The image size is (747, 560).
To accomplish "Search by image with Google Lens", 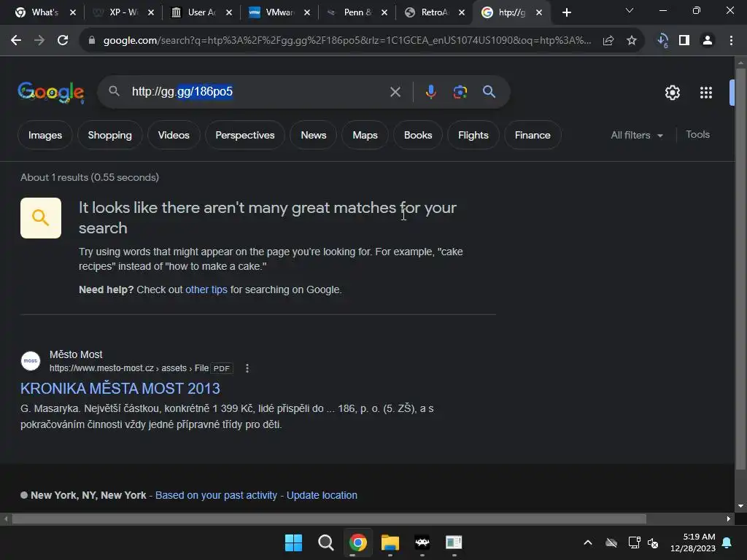I will pos(460,92).
